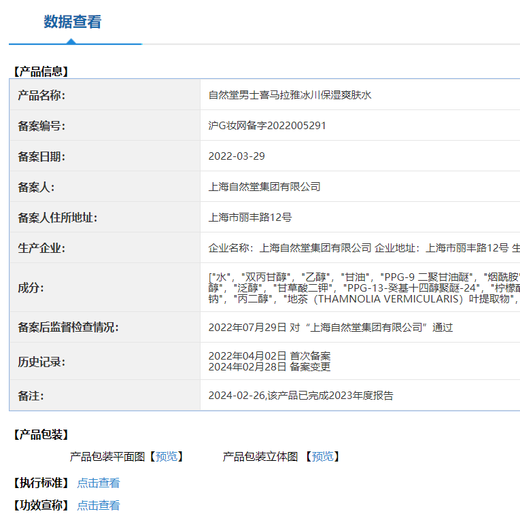Click the 【产品信息】 section header
Screen dimensions: 520x520
pos(41,71)
